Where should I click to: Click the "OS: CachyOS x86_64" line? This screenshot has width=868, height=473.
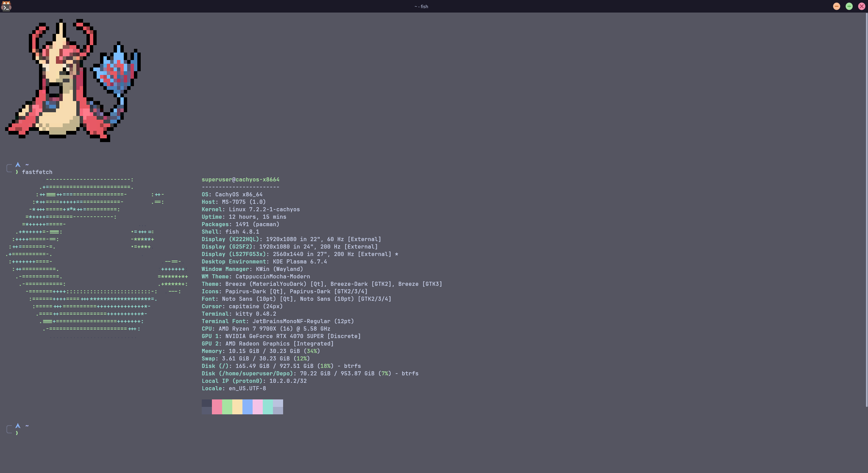click(x=232, y=194)
